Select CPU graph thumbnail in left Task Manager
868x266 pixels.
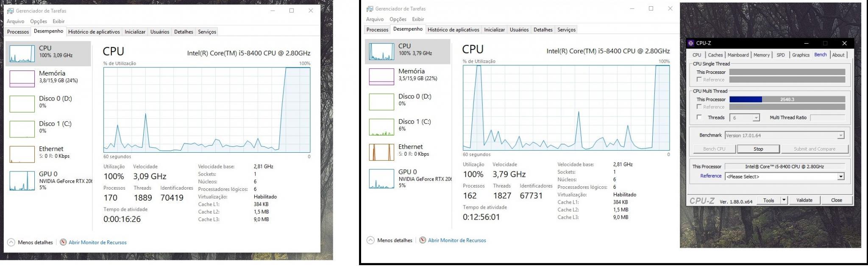click(22, 54)
